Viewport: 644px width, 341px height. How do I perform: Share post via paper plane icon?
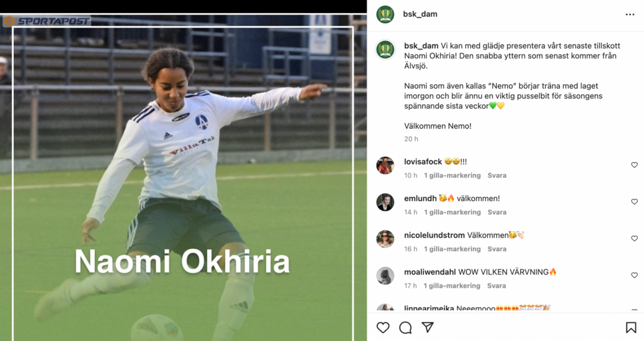coord(428,327)
